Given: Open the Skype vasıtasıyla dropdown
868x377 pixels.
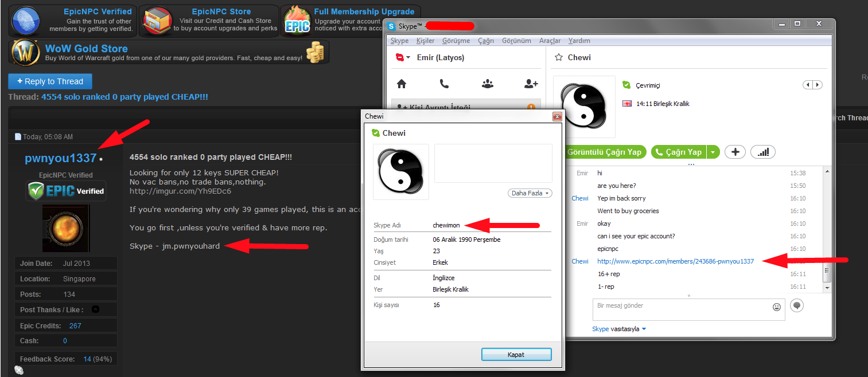Looking at the screenshot, I should pos(619,329).
